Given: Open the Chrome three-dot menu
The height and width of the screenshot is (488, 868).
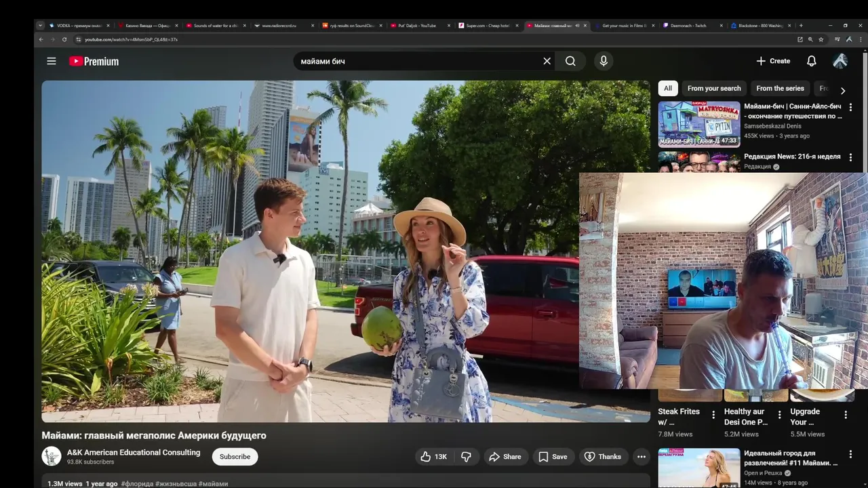Looking at the screenshot, I should pos(859,39).
